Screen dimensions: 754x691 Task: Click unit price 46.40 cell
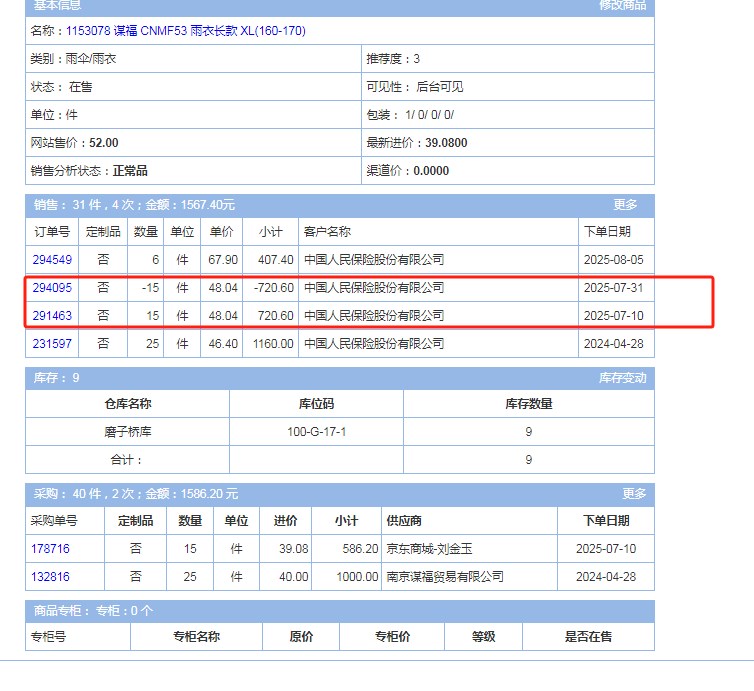pyautogui.click(x=222, y=343)
